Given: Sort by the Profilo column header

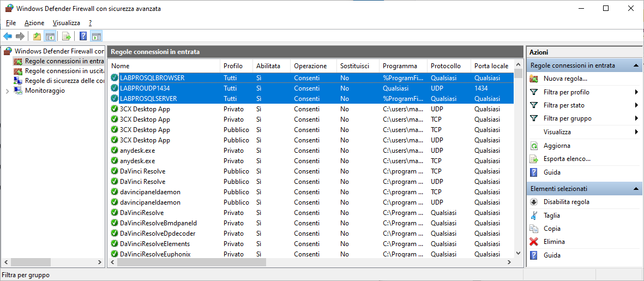Looking at the screenshot, I should click(x=237, y=65).
